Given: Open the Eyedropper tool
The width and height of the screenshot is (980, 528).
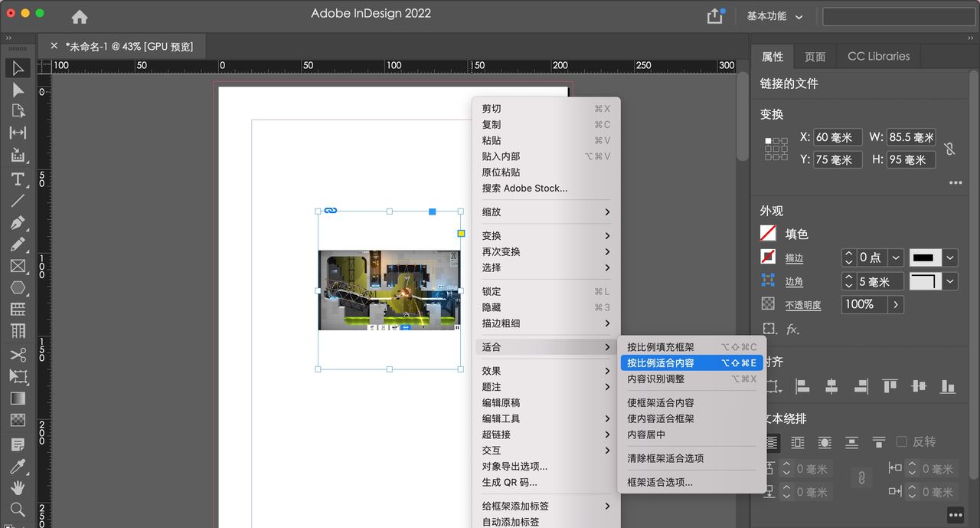Looking at the screenshot, I should click(x=18, y=466).
